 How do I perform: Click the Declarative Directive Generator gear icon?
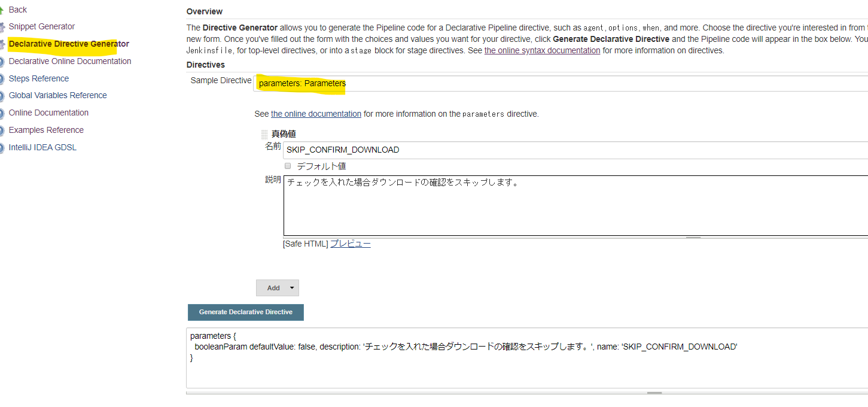pos(2,44)
